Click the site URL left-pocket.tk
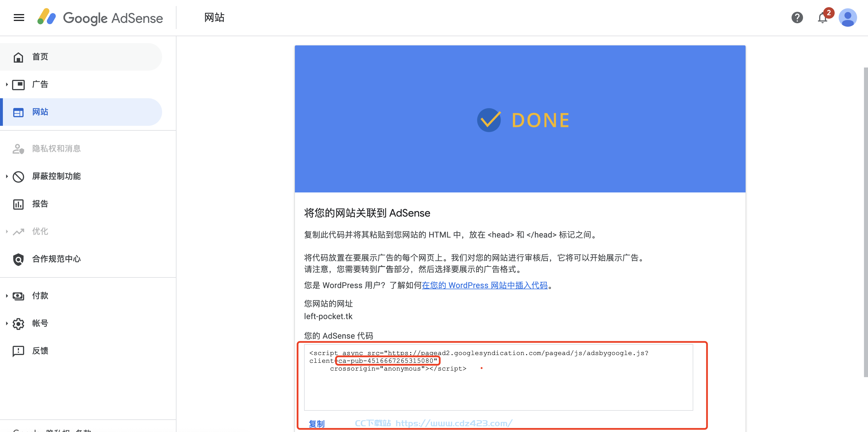The height and width of the screenshot is (432, 868). click(x=328, y=317)
